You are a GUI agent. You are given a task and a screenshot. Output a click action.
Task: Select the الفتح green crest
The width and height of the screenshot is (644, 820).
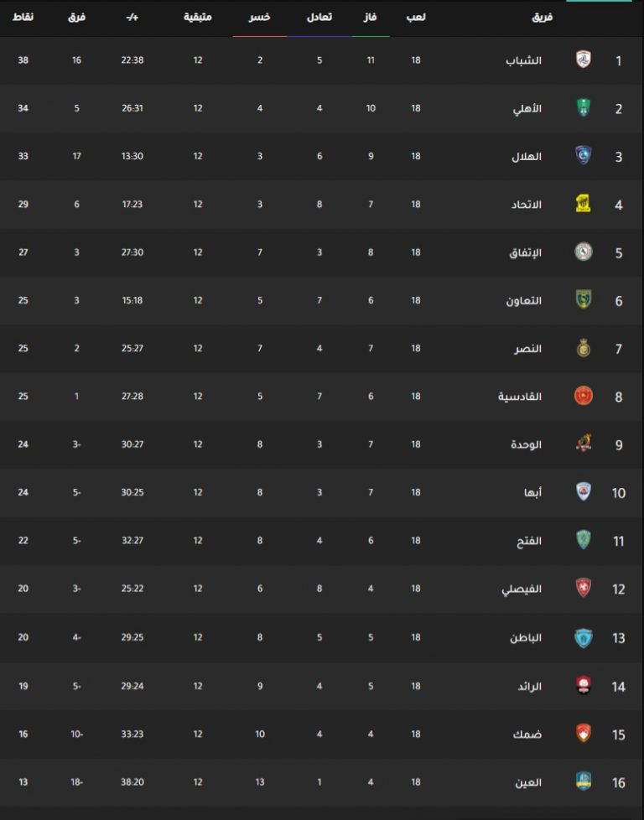tap(584, 540)
